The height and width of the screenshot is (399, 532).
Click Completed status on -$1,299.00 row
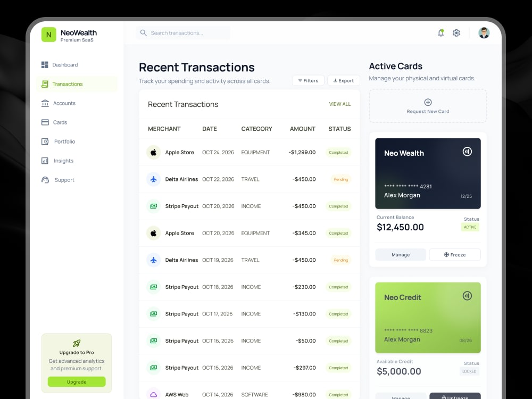[338, 152]
